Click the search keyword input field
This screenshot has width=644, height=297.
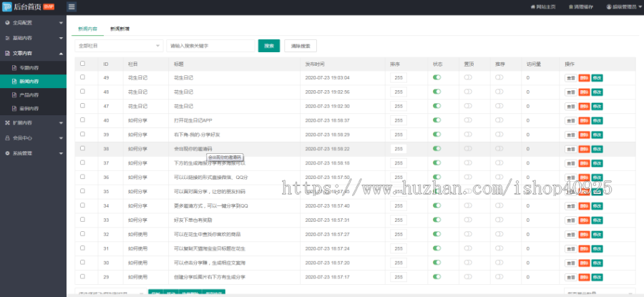pos(210,46)
